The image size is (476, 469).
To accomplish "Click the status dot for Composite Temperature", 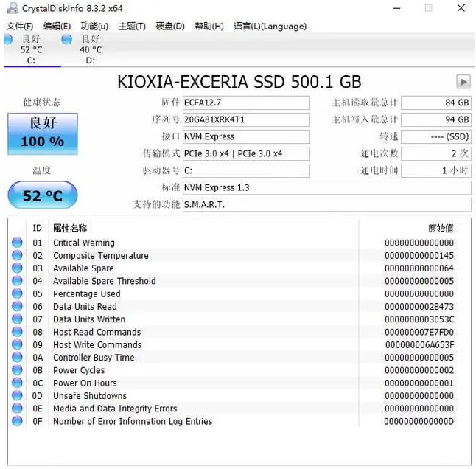I will [x=17, y=255].
